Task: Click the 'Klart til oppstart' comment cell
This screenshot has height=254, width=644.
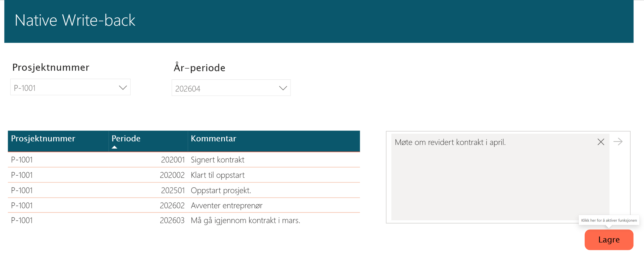Action: coord(218,175)
